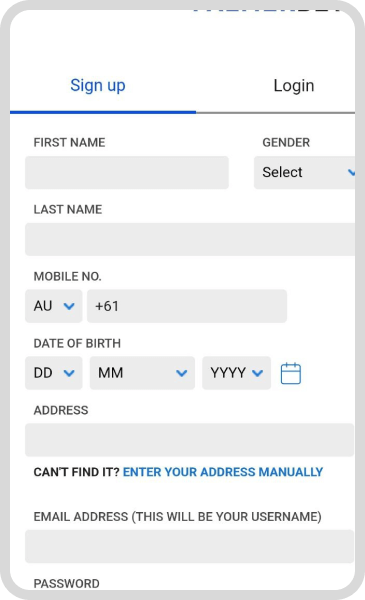Click the Email Address input field
This screenshot has height=600, width=365.
click(189, 546)
